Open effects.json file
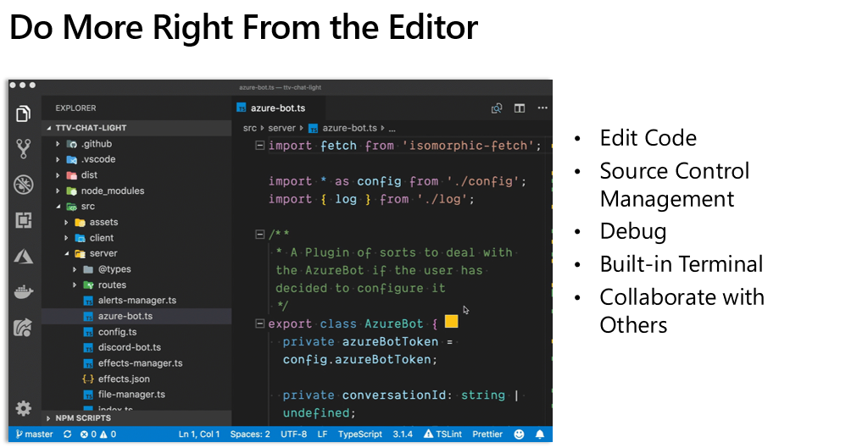The height and width of the screenshot is (448, 868). 136,379
